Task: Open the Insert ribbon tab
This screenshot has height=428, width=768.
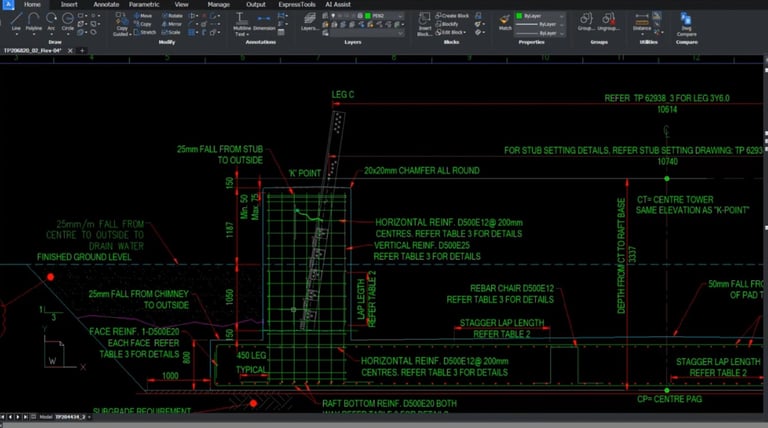Action: click(69, 4)
